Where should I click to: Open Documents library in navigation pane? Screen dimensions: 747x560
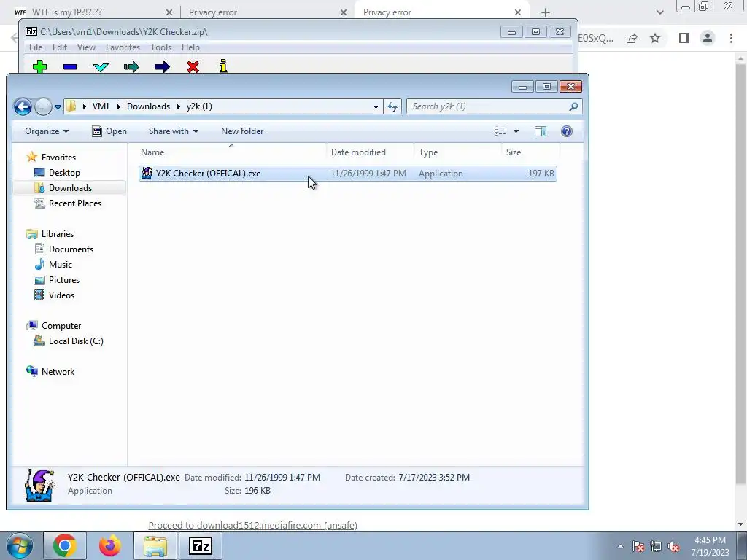(x=71, y=249)
